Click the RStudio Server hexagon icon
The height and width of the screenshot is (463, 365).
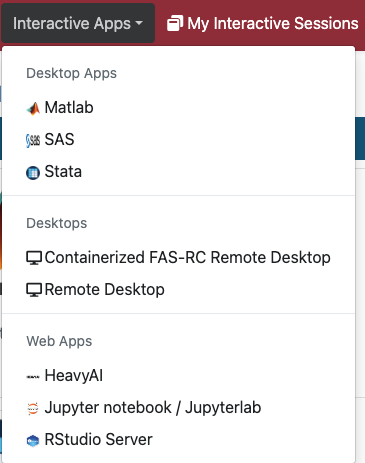click(33, 441)
